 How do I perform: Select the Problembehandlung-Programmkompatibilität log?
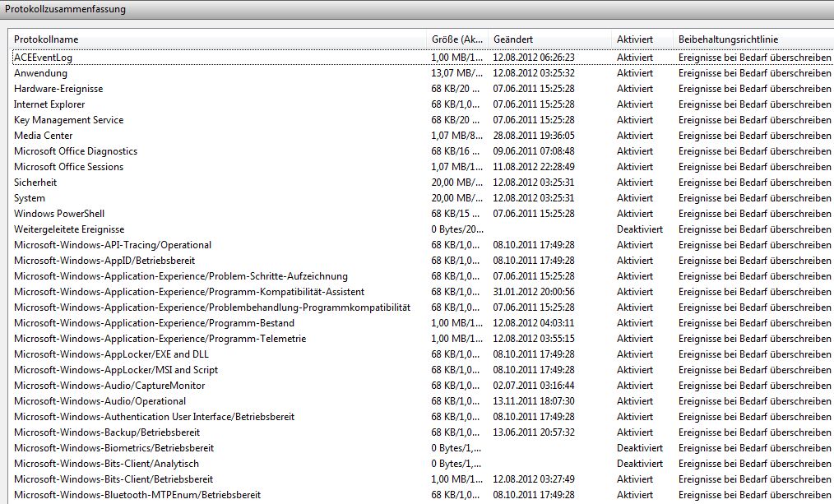coord(423,307)
